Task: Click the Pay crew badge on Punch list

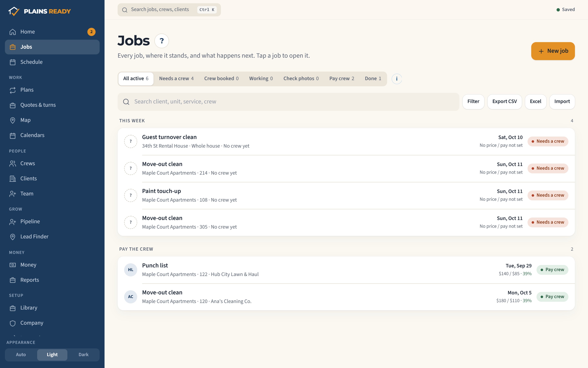Action: 552,270
